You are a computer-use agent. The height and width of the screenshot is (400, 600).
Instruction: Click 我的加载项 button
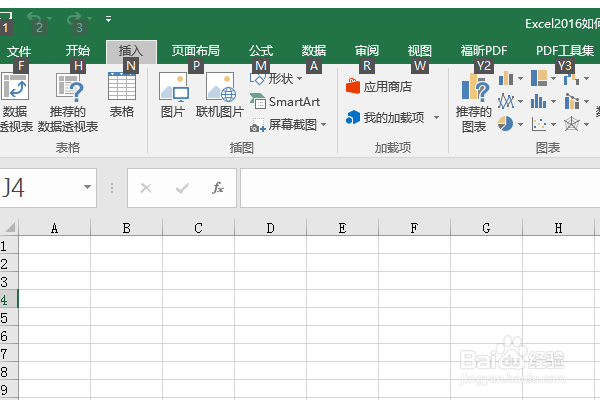(x=385, y=118)
